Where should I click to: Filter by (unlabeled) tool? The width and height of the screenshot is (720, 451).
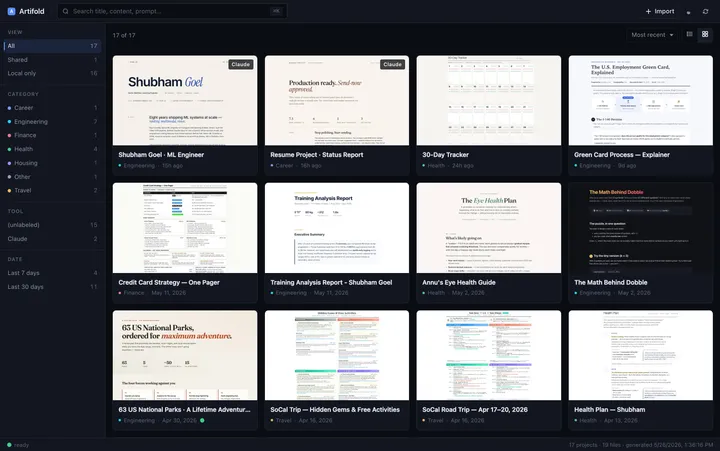pos(52,225)
